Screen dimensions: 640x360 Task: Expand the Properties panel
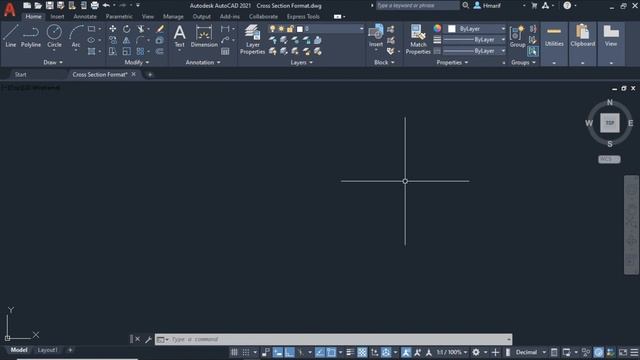click(x=452, y=62)
